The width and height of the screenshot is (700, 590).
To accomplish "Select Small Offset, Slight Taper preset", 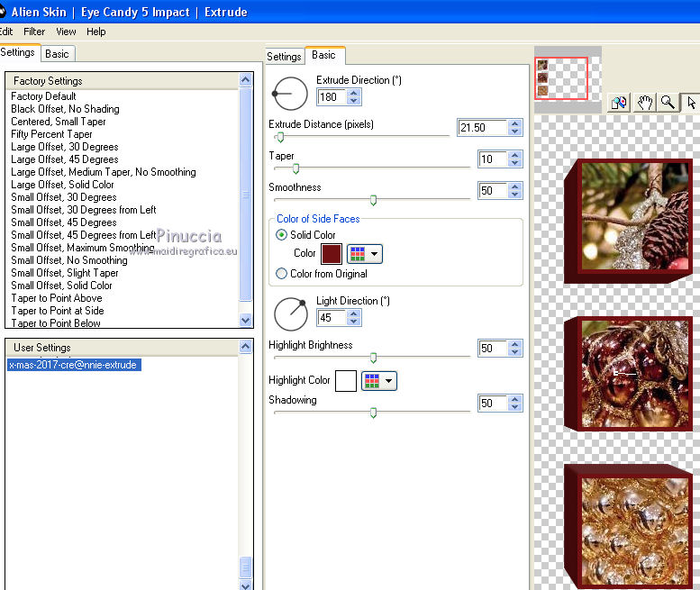I will tap(65, 273).
